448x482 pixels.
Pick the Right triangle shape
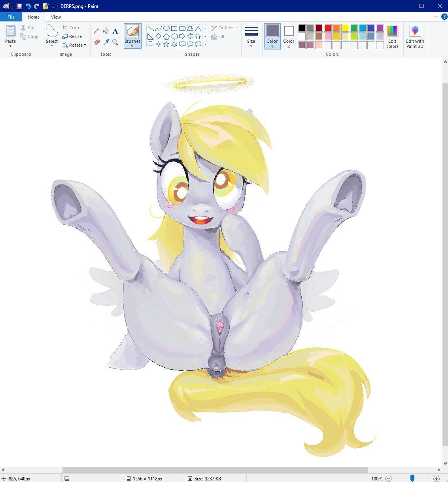tap(150, 36)
